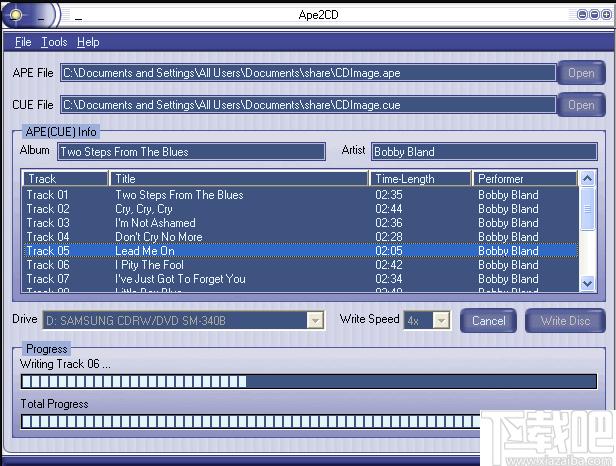Select Track 01 Two Steps From The Blues
The width and height of the screenshot is (616, 466).
tap(301, 195)
